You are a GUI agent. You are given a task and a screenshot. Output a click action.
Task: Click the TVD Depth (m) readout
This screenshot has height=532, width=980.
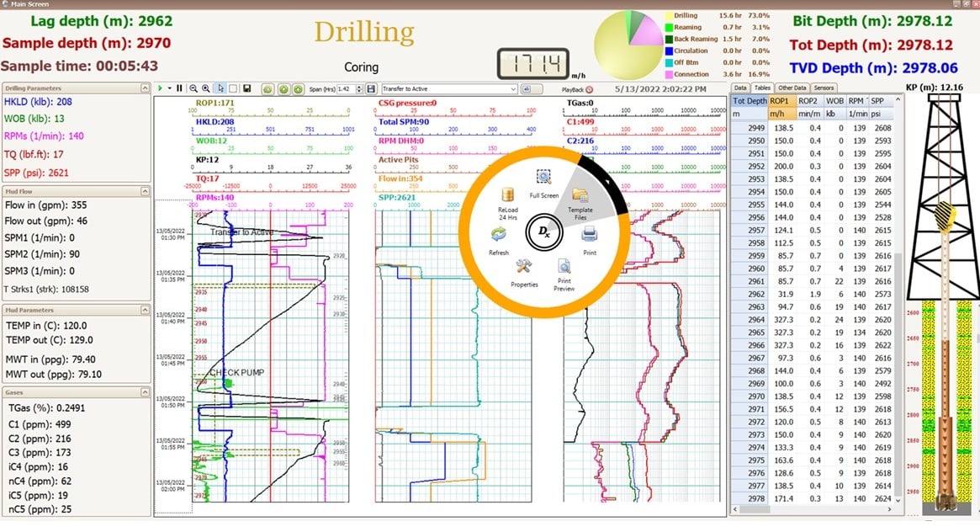[x=873, y=68]
